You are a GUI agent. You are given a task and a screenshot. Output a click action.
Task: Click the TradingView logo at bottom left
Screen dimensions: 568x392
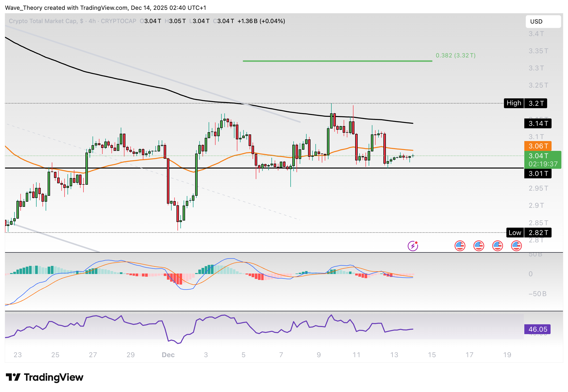(x=44, y=377)
